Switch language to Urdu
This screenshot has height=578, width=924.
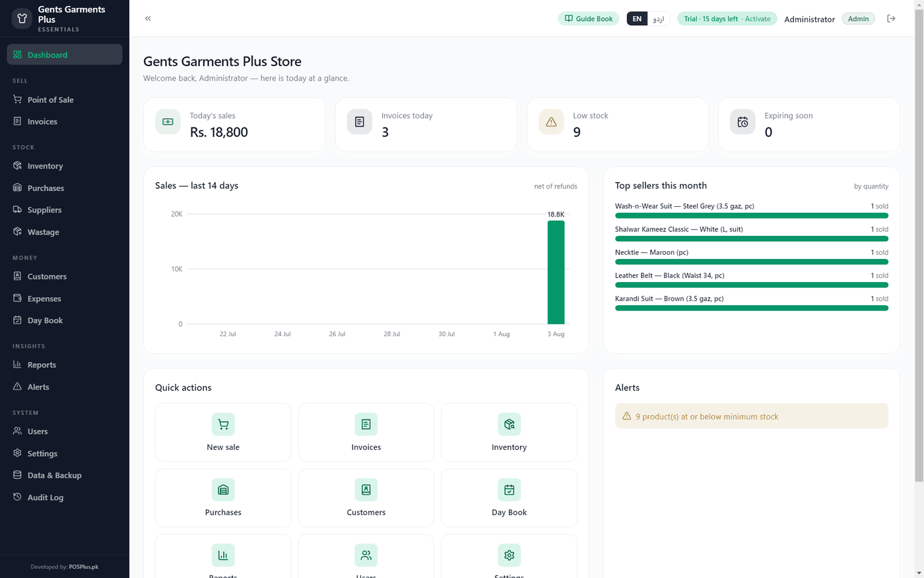(659, 18)
